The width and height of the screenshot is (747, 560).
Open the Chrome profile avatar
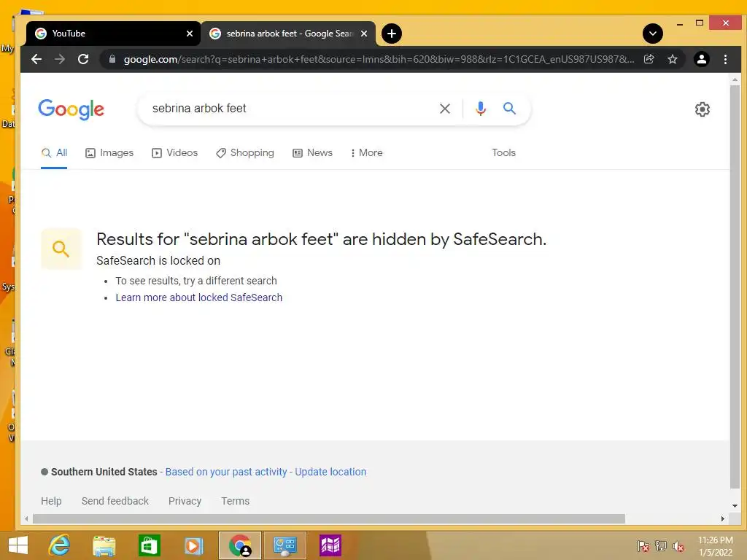click(701, 59)
